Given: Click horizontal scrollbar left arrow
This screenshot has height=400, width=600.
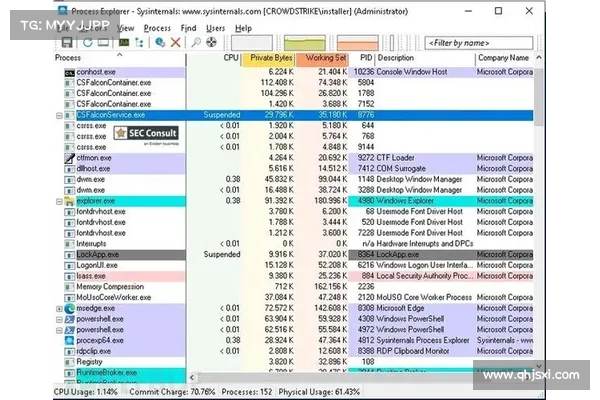Looking at the screenshot, I should (x=192, y=377).
